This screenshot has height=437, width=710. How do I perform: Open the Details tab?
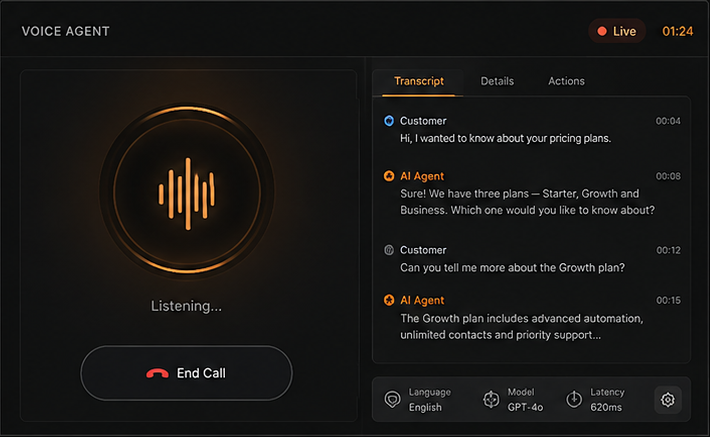click(x=497, y=82)
